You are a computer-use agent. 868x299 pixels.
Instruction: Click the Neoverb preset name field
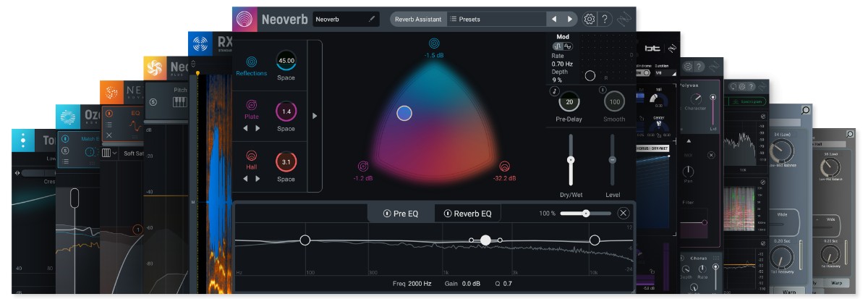346,19
